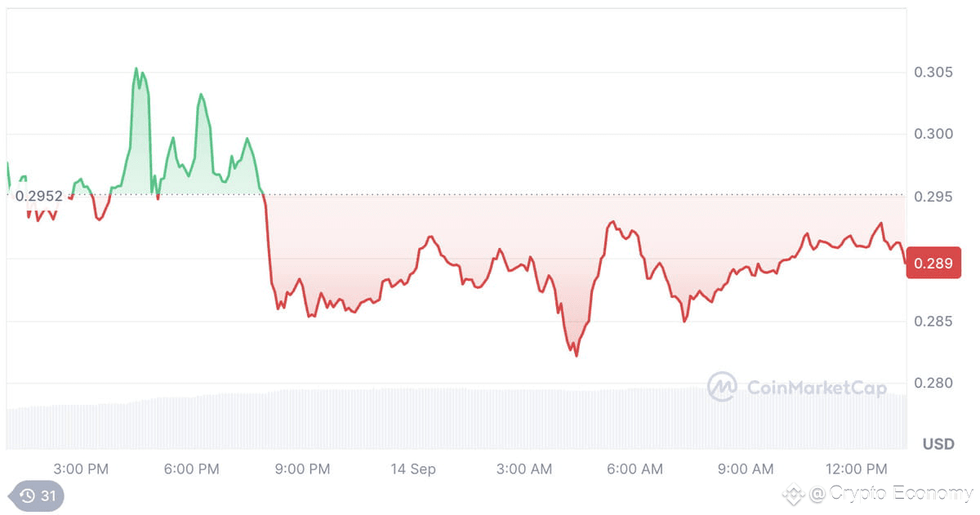Click the history clock icon beside 31
Viewport: 980px width, 515px height.
coord(27,495)
